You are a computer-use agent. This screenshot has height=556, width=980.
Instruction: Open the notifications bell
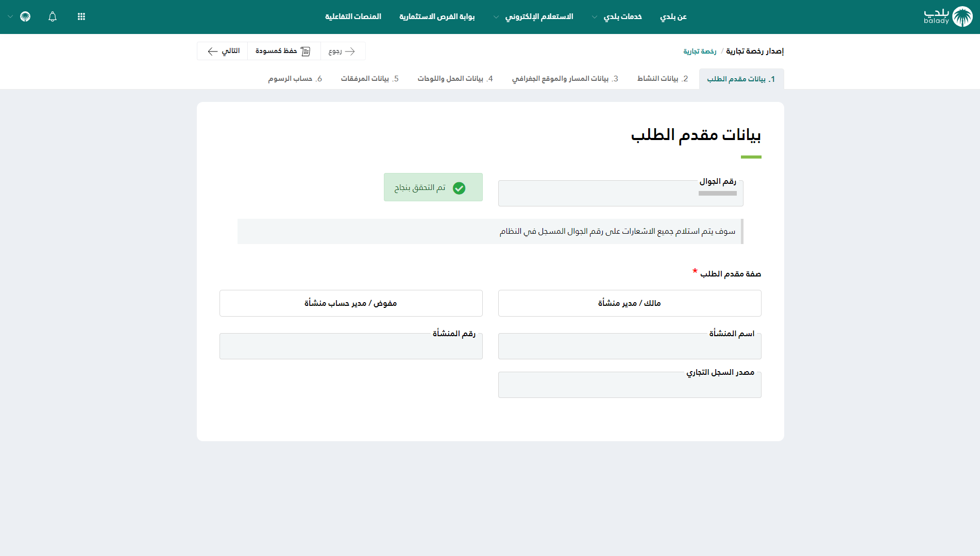point(53,16)
